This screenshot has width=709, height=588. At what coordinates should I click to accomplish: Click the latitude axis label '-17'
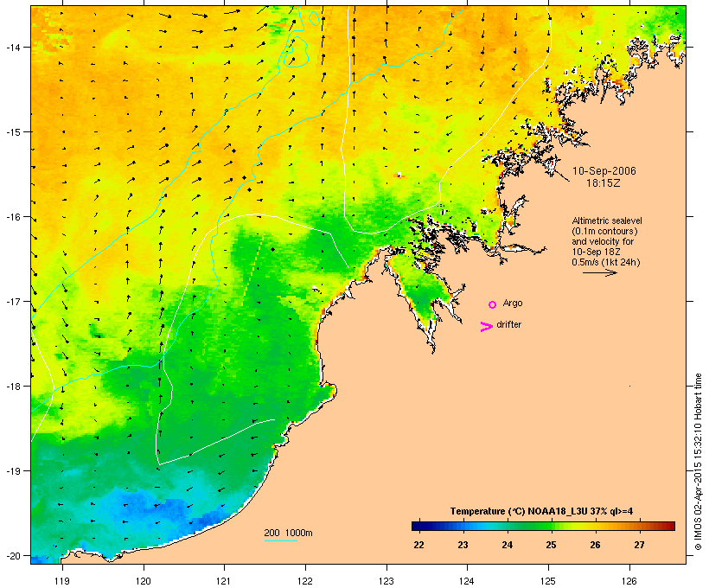pyautogui.click(x=12, y=301)
